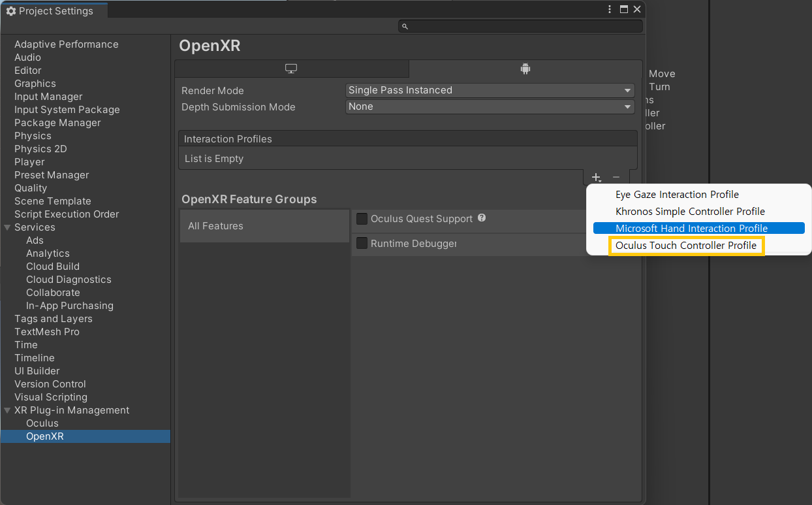Click the Depth Submission Mode label
Viewport: 812px width, 505px height.
[238, 107]
